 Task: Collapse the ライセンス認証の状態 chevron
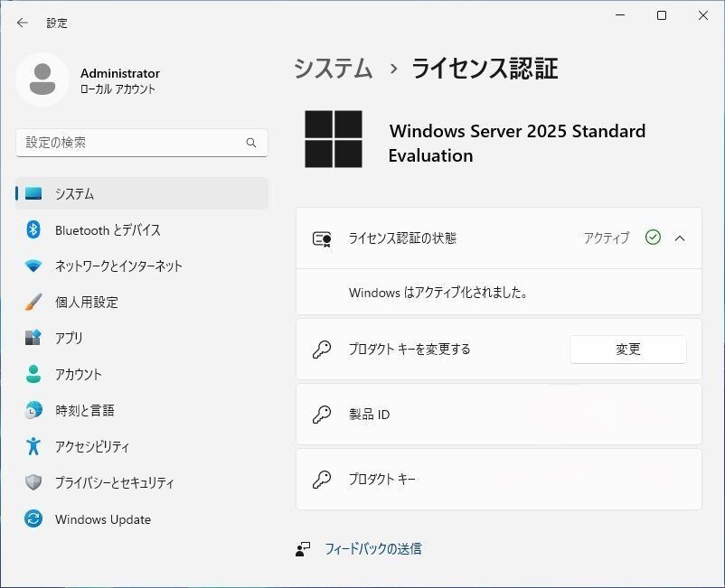680,238
